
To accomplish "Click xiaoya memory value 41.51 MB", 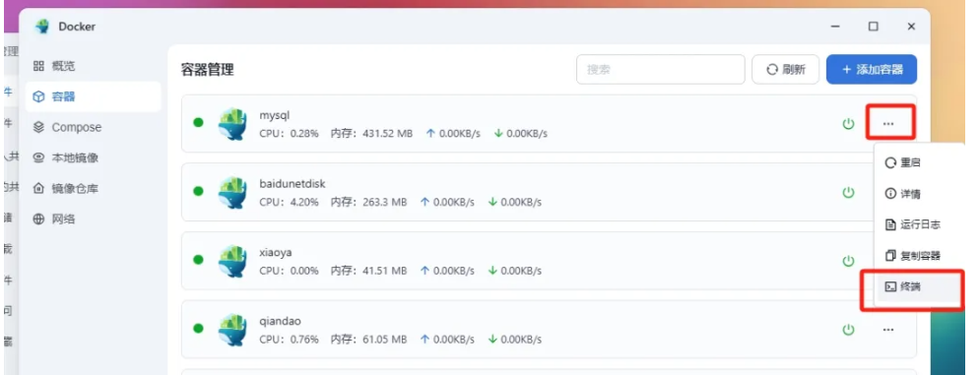I will click(x=386, y=272).
